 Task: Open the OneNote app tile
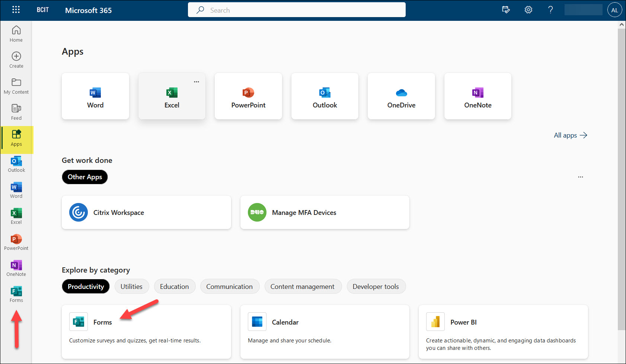tap(478, 96)
